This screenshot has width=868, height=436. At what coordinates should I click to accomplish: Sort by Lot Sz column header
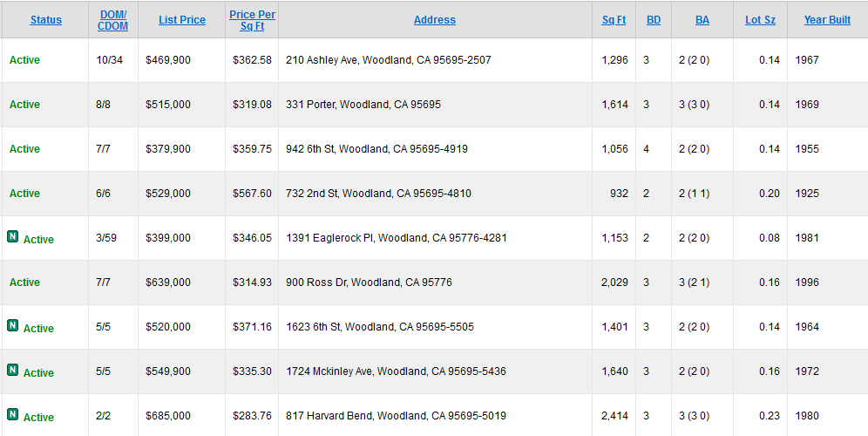761,20
